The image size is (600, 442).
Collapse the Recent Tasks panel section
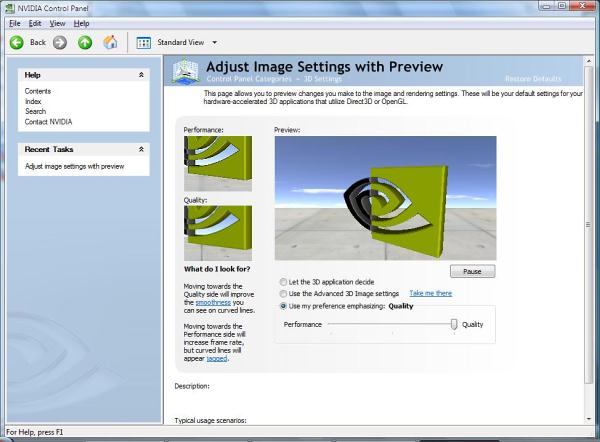pos(141,149)
